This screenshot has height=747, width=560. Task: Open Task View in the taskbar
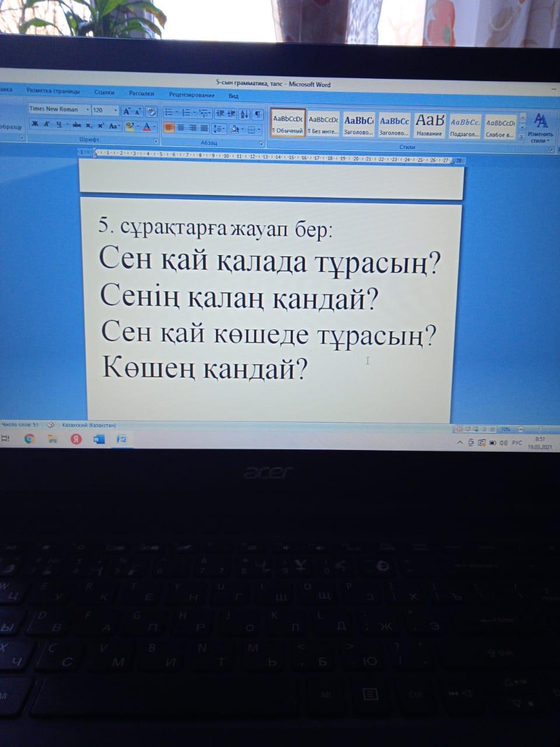point(5,438)
